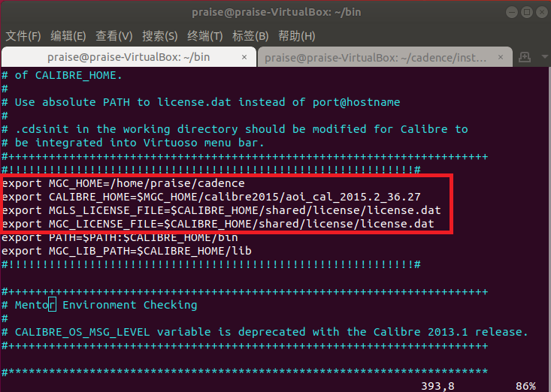
Task: Click the window title praise@praise-VirtualBox: ~/bin
Action: click(x=276, y=12)
